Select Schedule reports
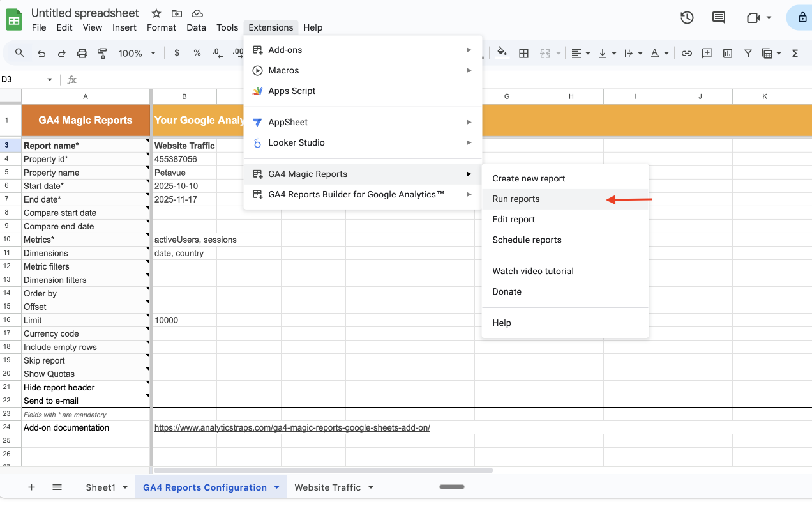The width and height of the screenshot is (812, 506). point(565,240)
